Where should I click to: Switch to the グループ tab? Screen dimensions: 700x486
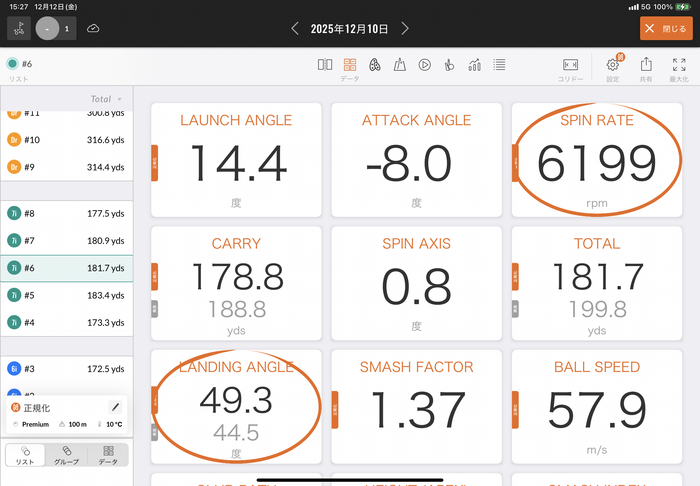pyautogui.click(x=67, y=455)
